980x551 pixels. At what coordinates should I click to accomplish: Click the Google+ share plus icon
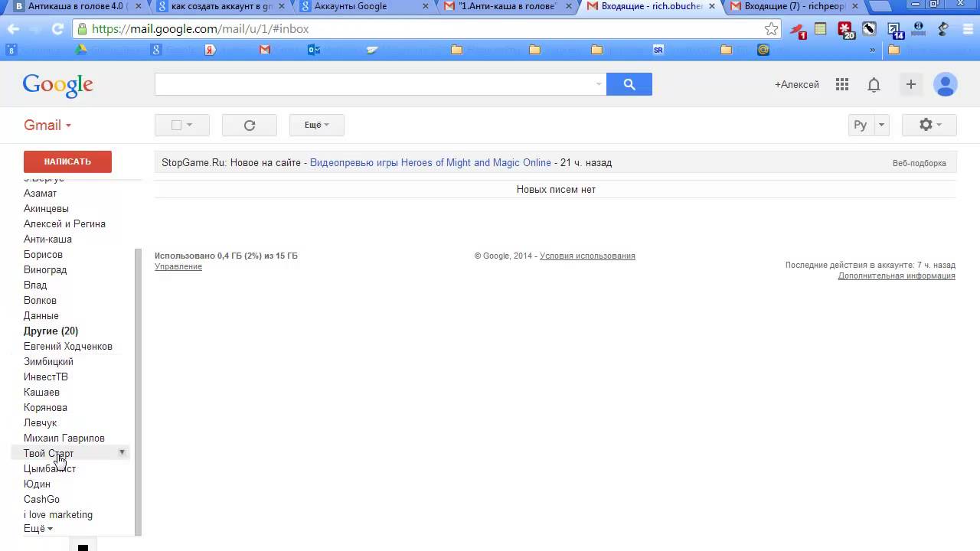pos(910,84)
